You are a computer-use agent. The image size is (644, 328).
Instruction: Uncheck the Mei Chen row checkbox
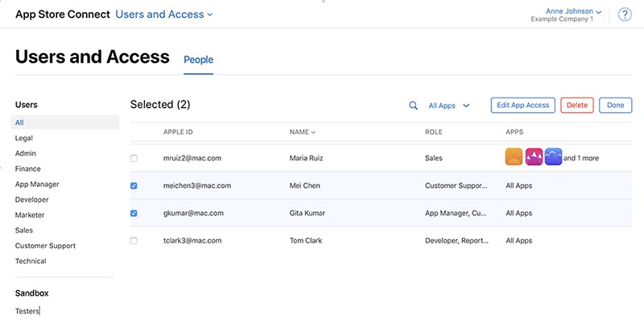(x=134, y=186)
